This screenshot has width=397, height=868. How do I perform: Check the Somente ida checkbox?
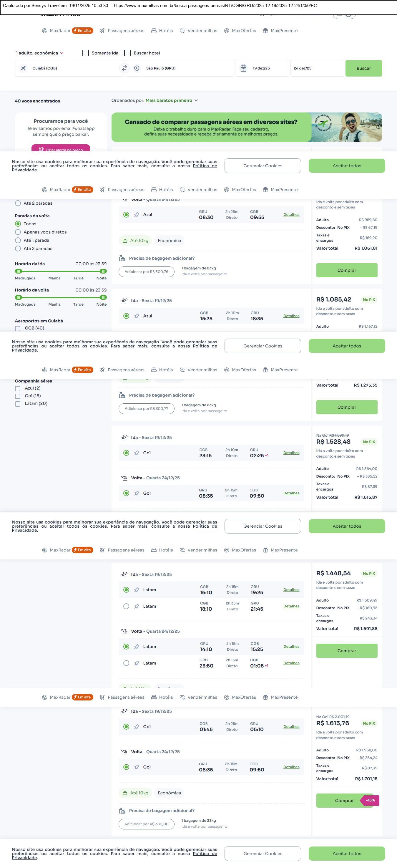(x=86, y=53)
